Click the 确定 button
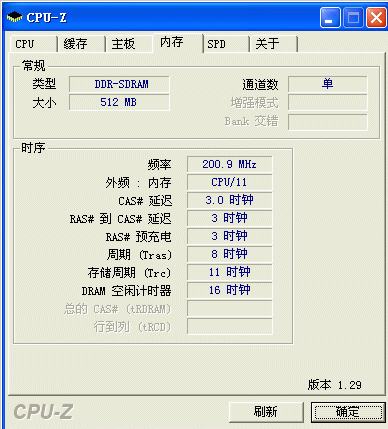The image size is (388, 429). [348, 412]
